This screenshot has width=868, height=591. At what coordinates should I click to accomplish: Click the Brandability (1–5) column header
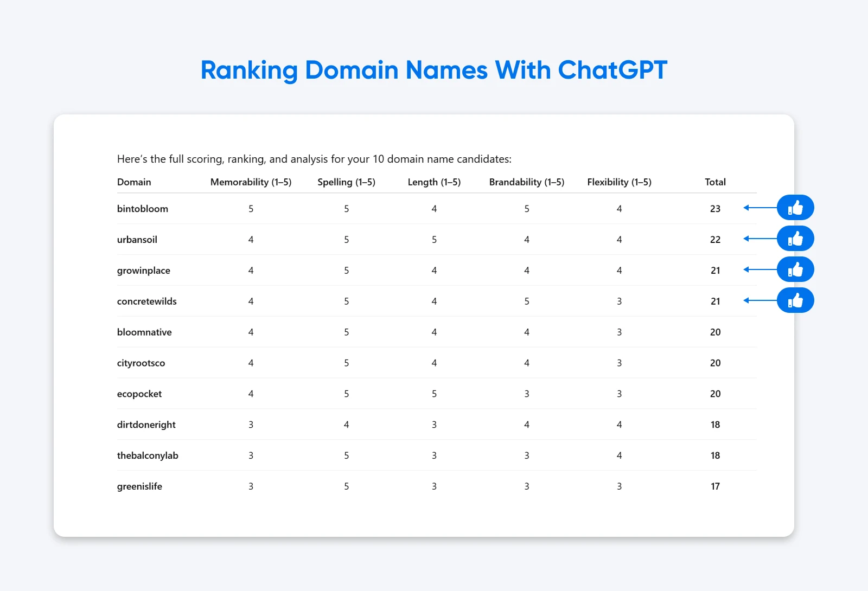(x=526, y=182)
